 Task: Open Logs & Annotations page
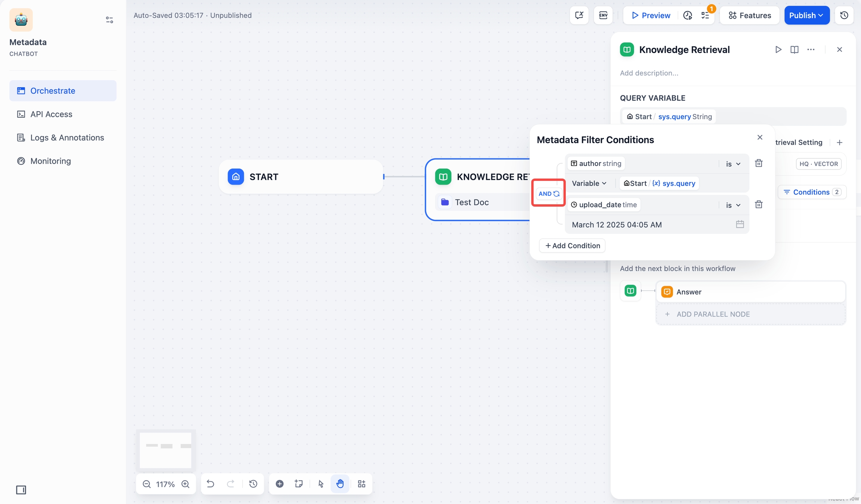pyautogui.click(x=67, y=137)
